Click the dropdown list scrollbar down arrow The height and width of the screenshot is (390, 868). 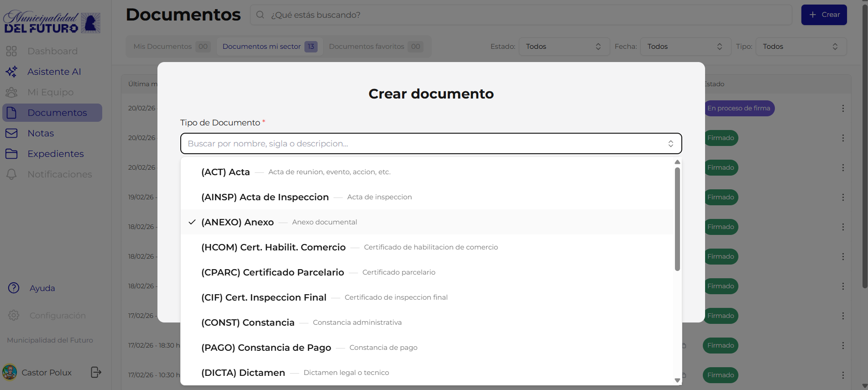coord(677,380)
